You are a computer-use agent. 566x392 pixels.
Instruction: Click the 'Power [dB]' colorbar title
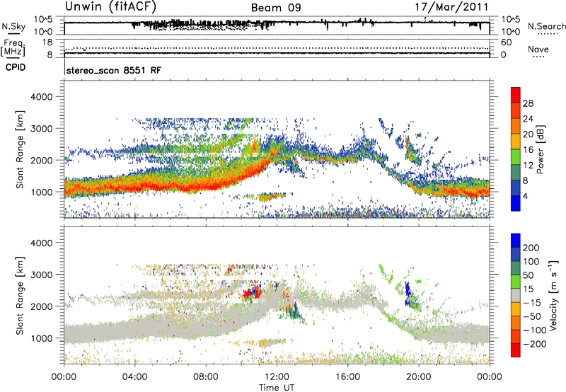point(540,149)
